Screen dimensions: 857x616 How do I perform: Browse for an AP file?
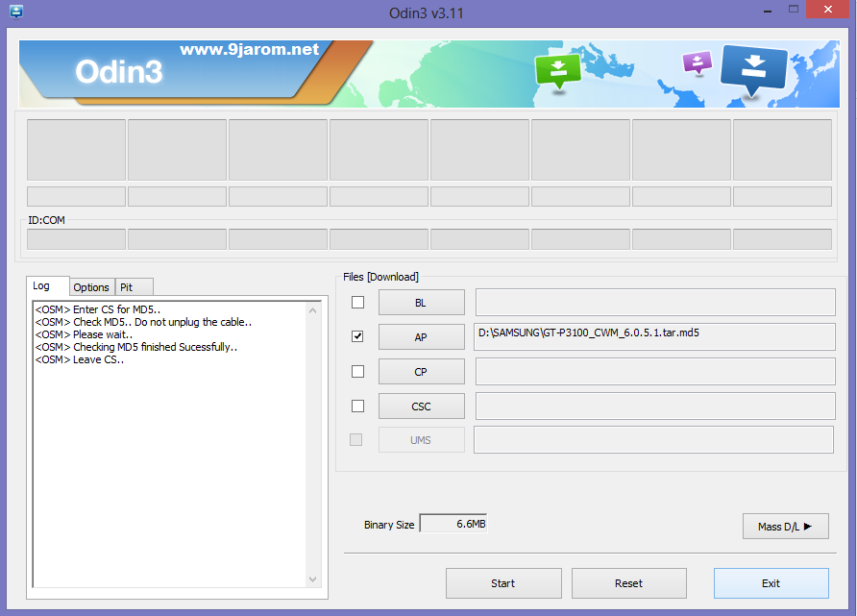coord(422,337)
